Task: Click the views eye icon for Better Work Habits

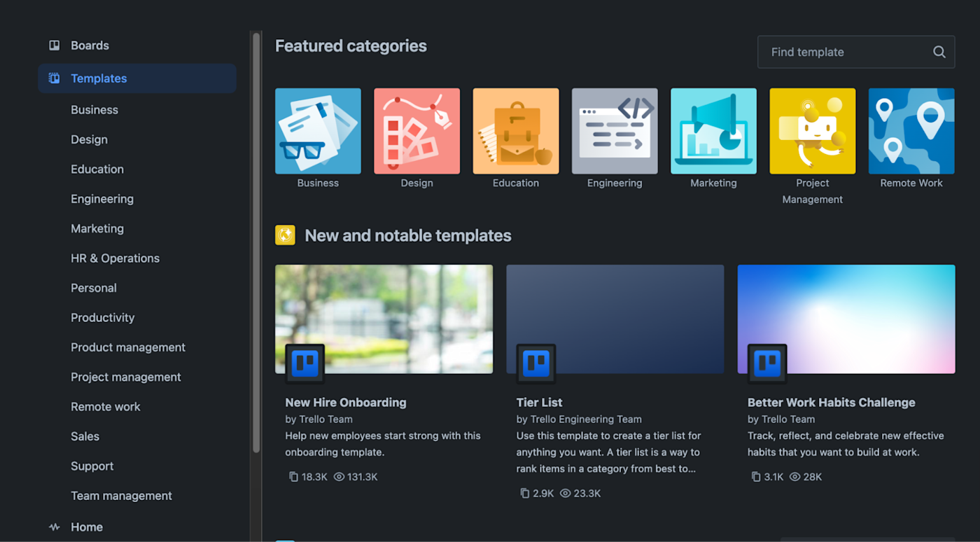Action: pyautogui.click(x=795, y=477)
